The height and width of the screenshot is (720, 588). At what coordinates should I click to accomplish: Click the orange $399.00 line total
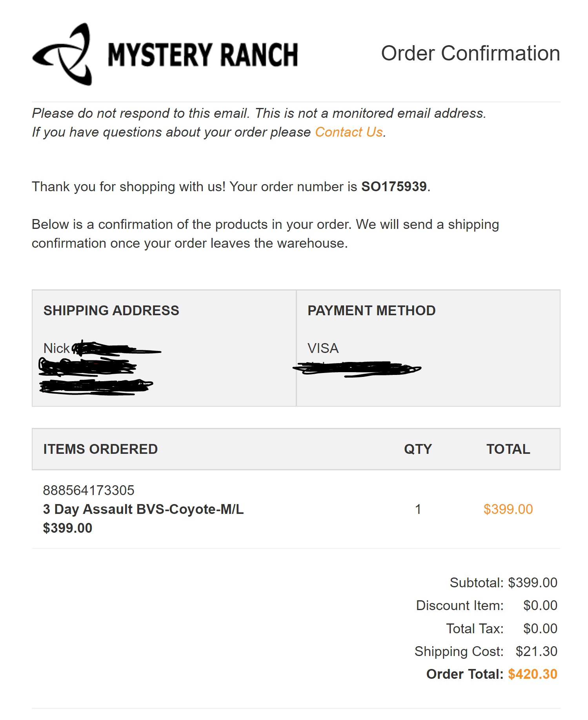(x=508, y=509)
